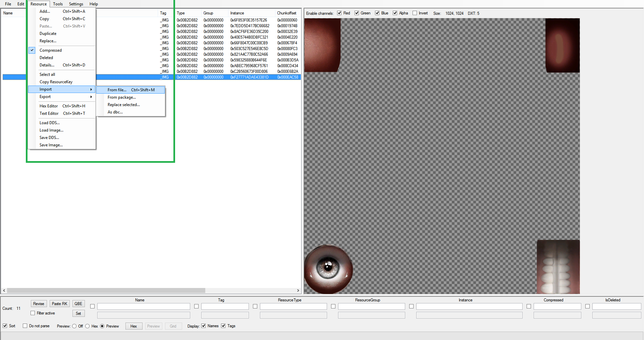The image size is (644, 340).
Task: Click the horizontal scrollbar's right arrow
Action: tap(298, 291)
